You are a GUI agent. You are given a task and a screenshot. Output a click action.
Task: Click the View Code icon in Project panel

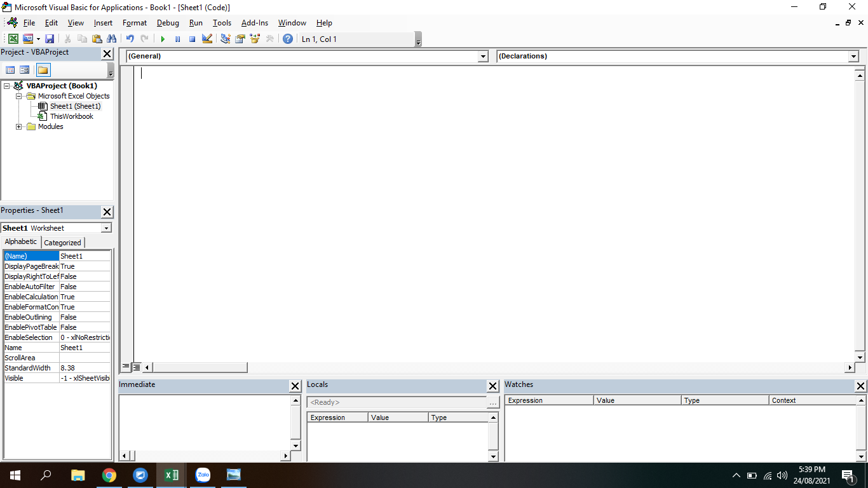10,70
